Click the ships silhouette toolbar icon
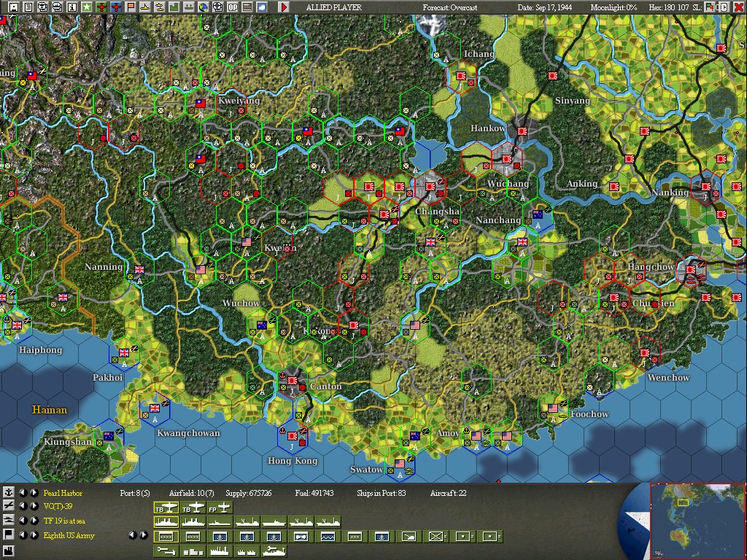The width and height of the screenshot is (747, 560). pyautogui.click(x=189, y=7)
